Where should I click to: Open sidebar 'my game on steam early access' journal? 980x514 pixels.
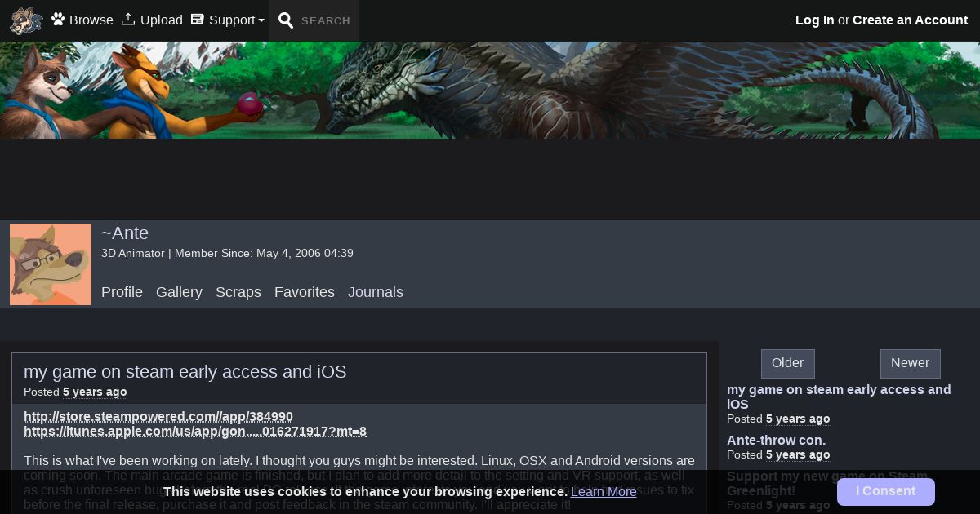pos(839,397)
